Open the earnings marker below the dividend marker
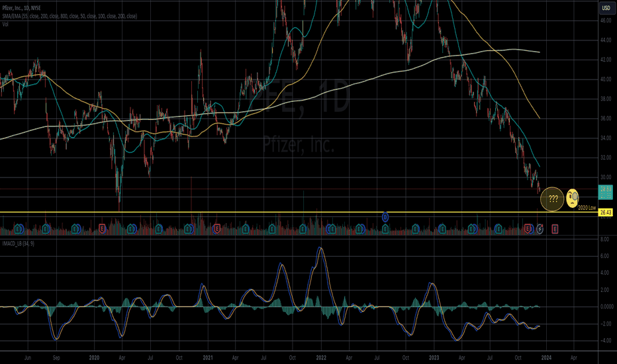 pos(385,228)
